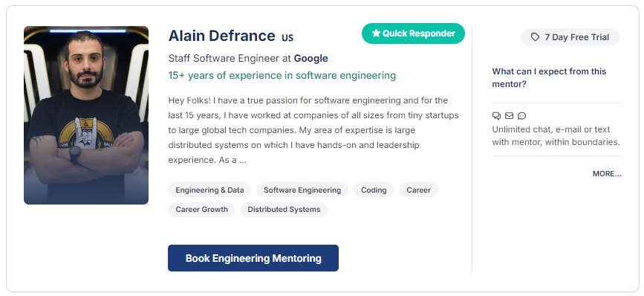Open Alain Defrance's name link
This screenshot has height=296, width=644.
[222, 36]
